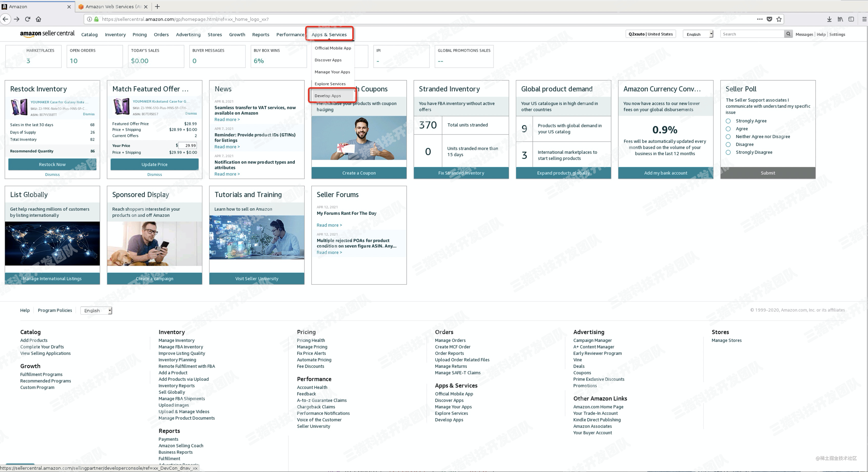Open the footer English language dropdown
The image size is (868, 472).
[x=96, y=310]
